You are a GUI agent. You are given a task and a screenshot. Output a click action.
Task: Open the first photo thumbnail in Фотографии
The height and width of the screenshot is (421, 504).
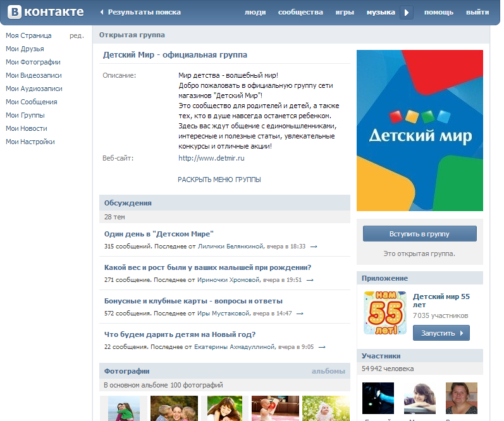click(x=123, y=408)
